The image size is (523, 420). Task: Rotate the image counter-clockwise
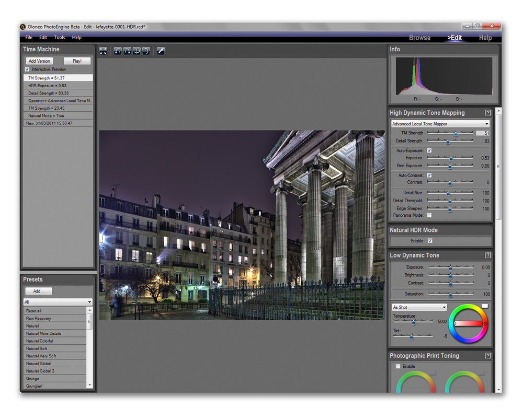tap(118, 51)
